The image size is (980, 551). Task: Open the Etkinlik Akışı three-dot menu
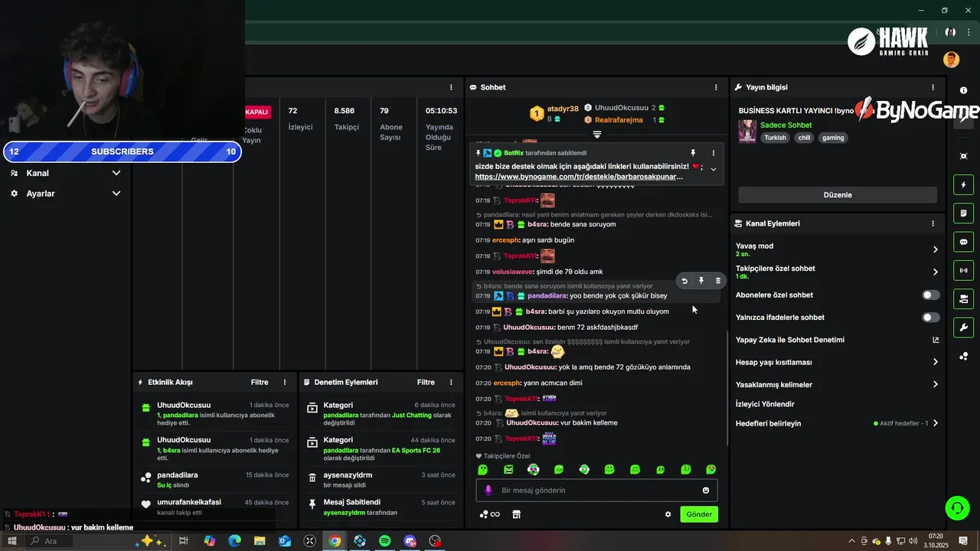click(x=285, y=382)
